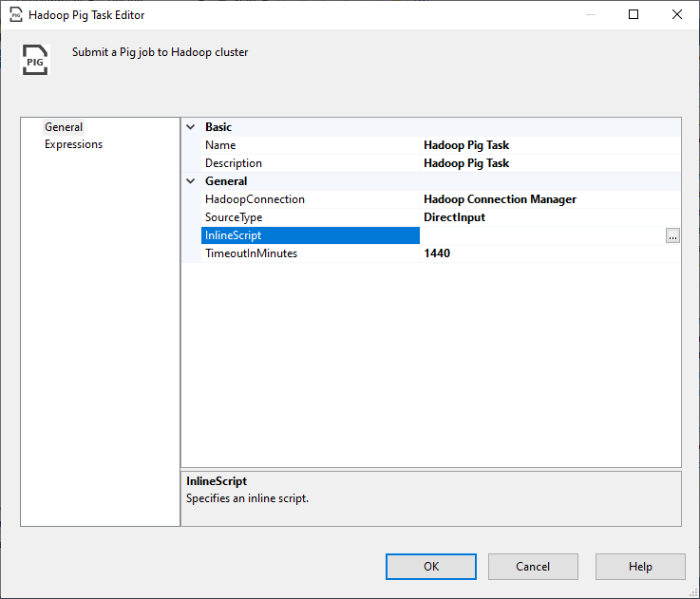The height and width of the screenshot is (599, 700).
Task: Click the Pig icon in dialog header
Action: point(35,58)
